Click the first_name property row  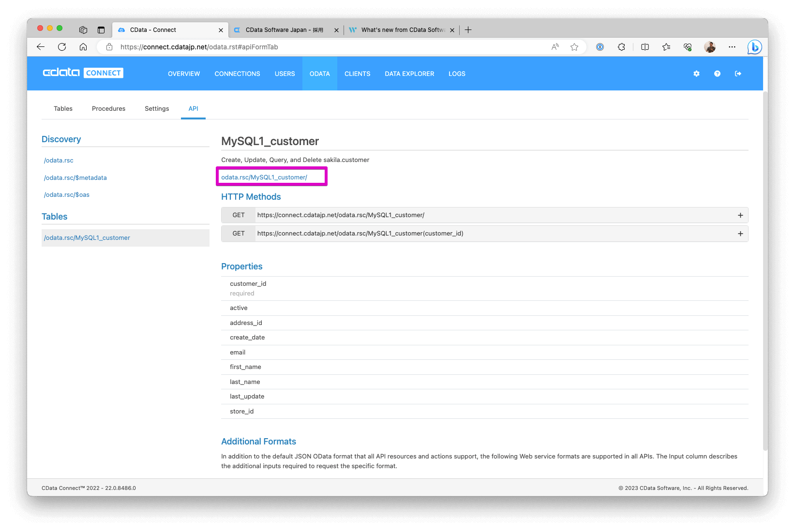click(484, 367)
